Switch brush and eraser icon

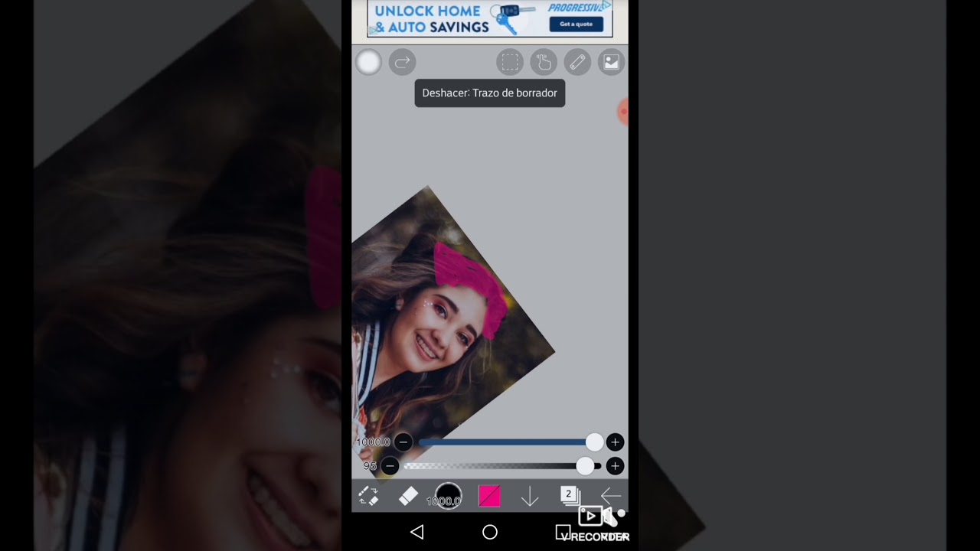click(368, 496)
